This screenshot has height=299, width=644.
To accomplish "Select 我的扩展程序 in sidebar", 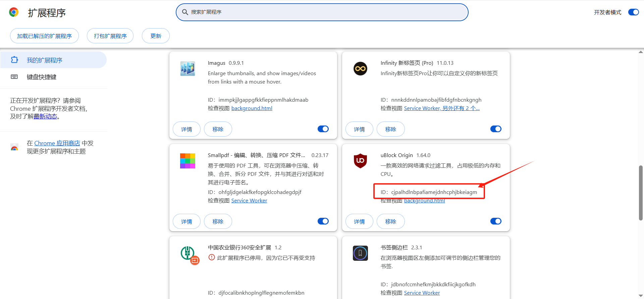I will [45, 60].
